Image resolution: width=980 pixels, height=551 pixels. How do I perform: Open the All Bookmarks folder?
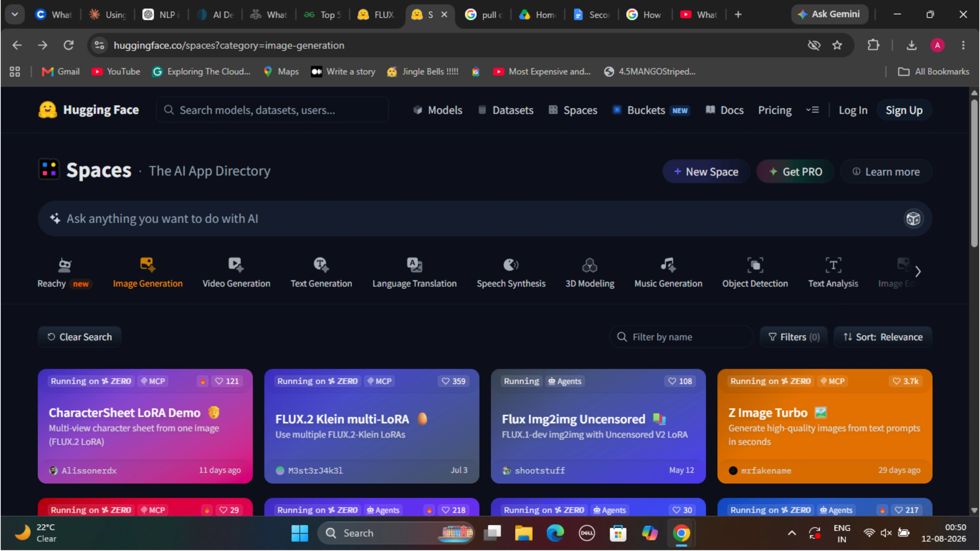(x=933, y=72)
